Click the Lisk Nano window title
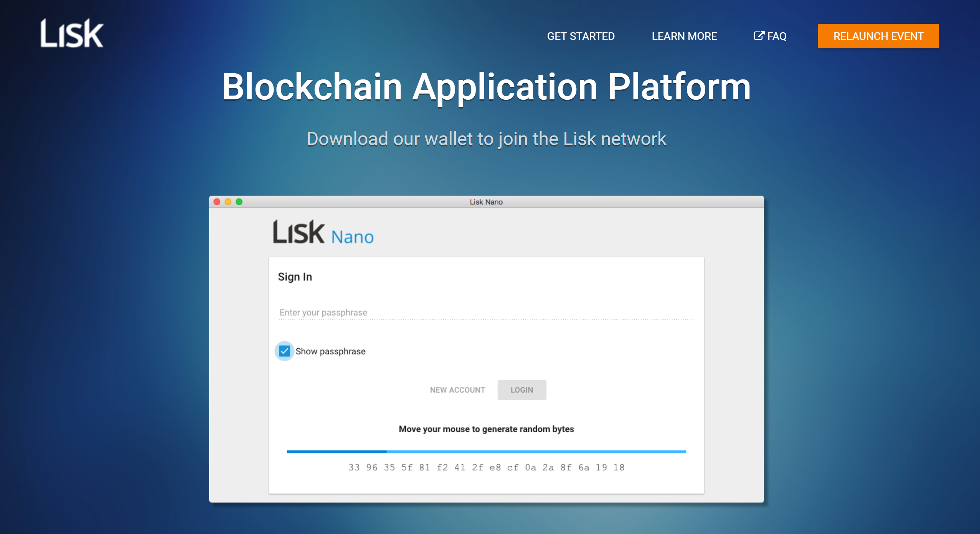This screenshot has height=534, width=980. click(x=486, y=202)
